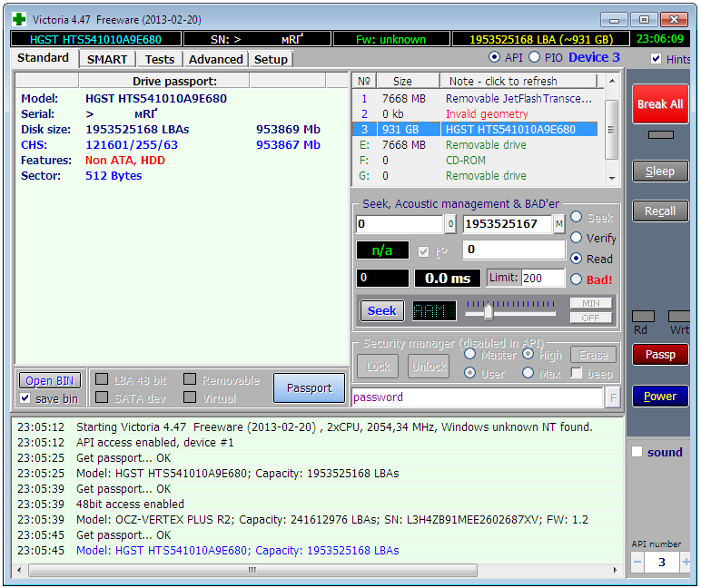Click the 'M' button beside end LBA

pyautogui.click(x=558, y=224)
